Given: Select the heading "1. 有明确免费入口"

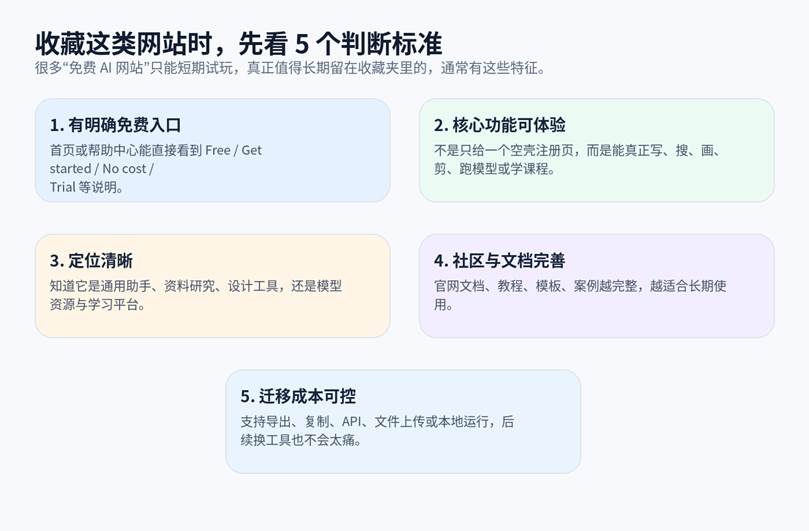Looking at the screenshot, I should click(115, 125).
